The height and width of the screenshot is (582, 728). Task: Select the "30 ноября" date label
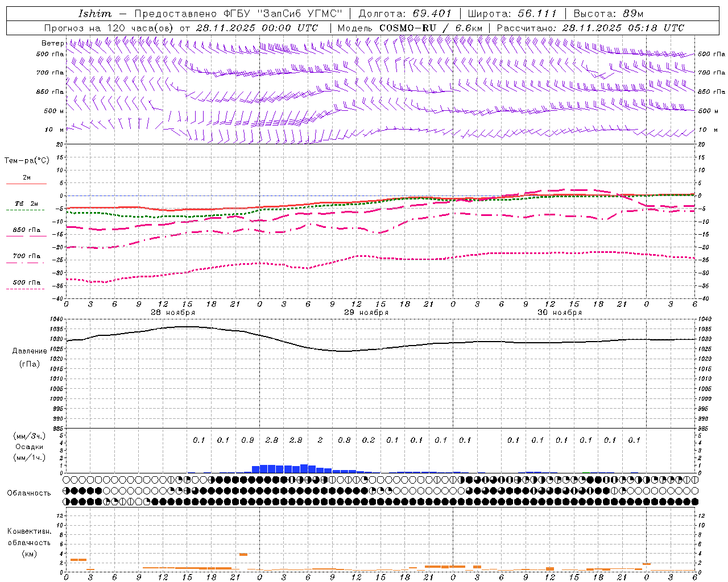[560, 313]
